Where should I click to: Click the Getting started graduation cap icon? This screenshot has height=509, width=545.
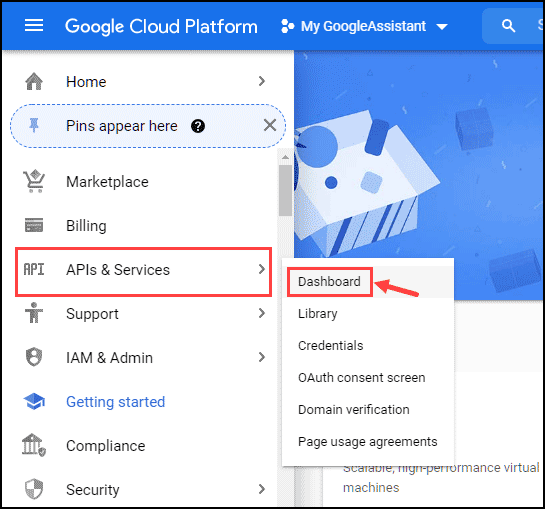[34, 402]
